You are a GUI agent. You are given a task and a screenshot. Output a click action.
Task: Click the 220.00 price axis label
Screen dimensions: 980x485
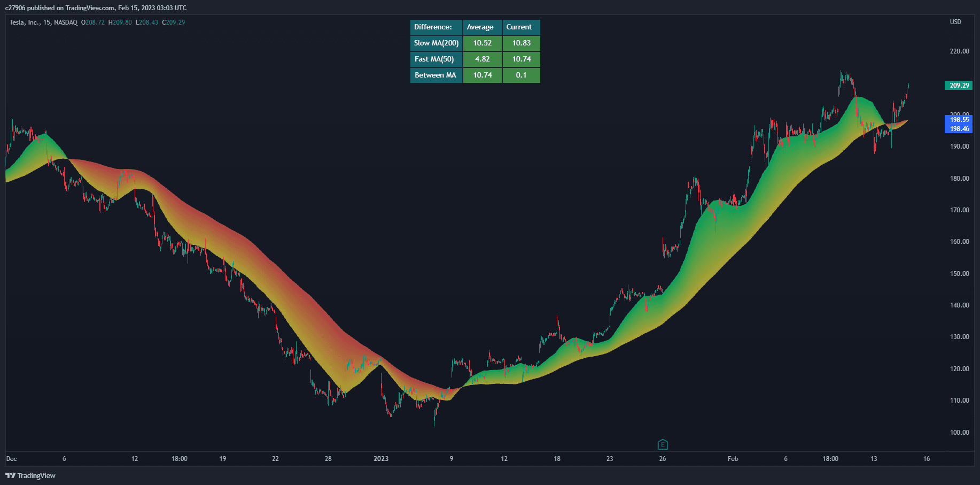(x=959, y=51)
